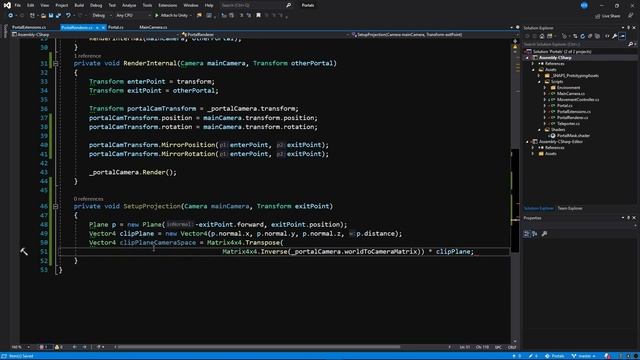Click Attach to Unity button

(x=171, y=16)
